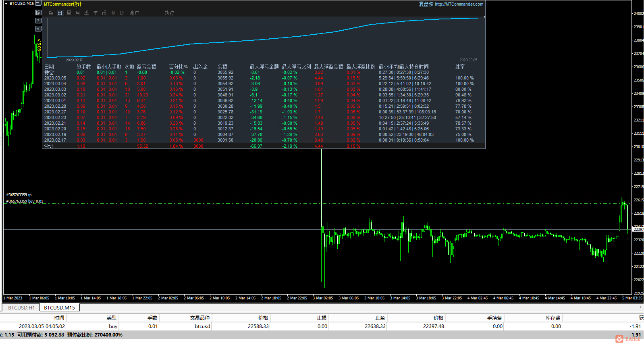Open the http://MTCommander.com link

[x=459, y=4]
